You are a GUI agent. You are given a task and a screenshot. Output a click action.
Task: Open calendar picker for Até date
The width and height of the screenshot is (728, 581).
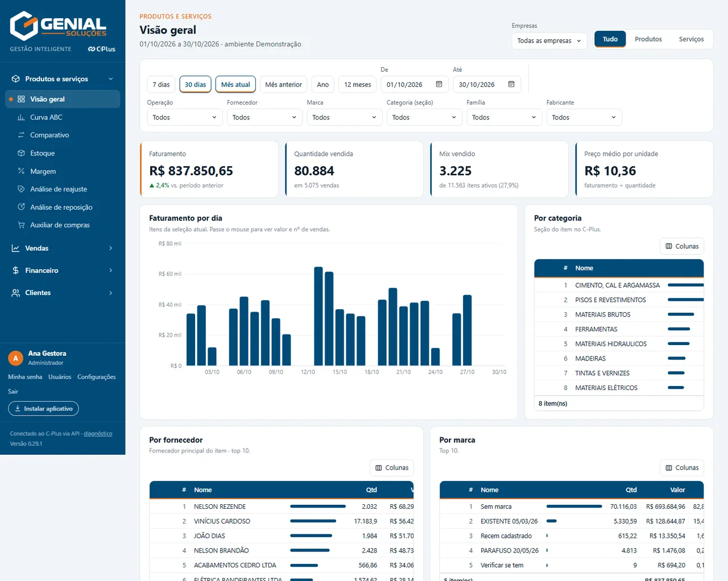pyautogui.click(x=511, y=84)
